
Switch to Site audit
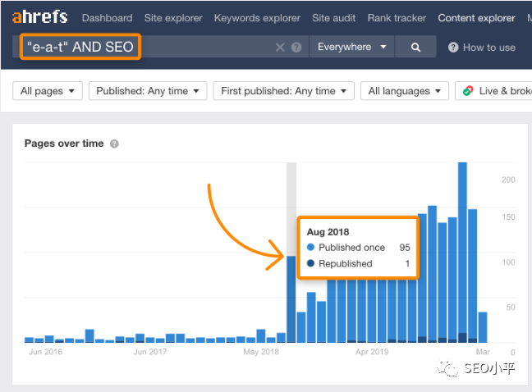[334, 18]
